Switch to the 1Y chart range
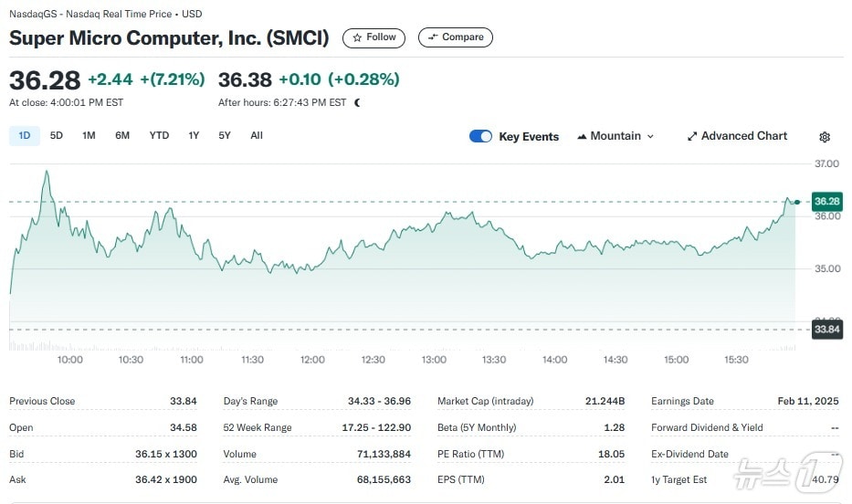Viewport: 852px width, 504px height. (194, 135)
